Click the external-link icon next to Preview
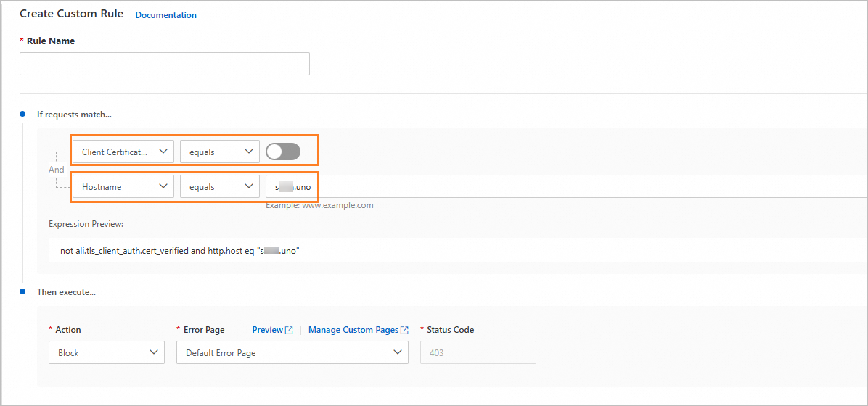This screenshot has height=406, width=868. tap(289, 330)
